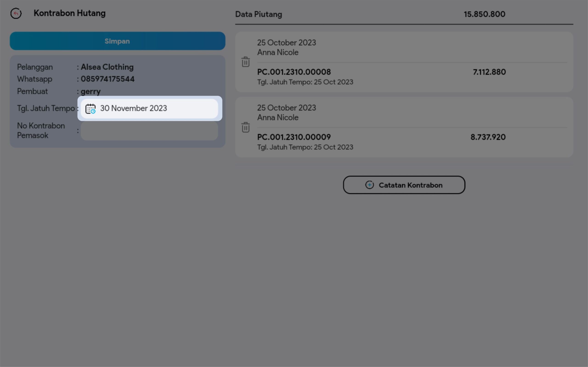
Task: Click creator name gerry
Action: (91, 92)
